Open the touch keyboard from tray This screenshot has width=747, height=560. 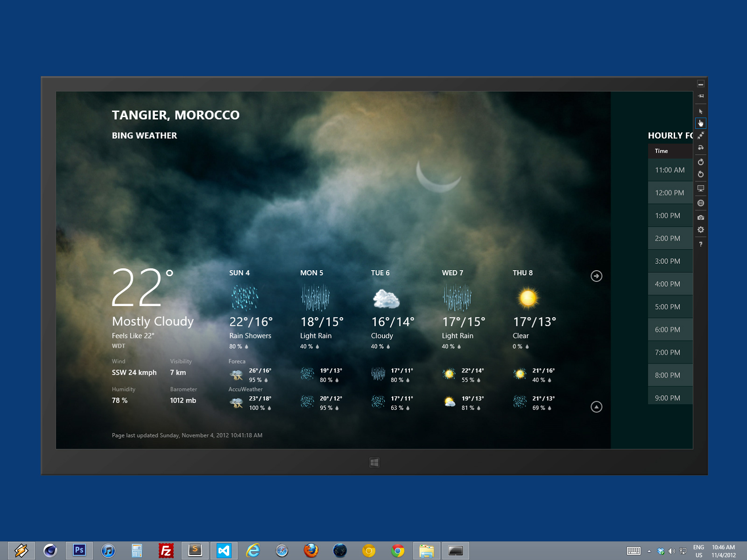click(x=634, y=551)
